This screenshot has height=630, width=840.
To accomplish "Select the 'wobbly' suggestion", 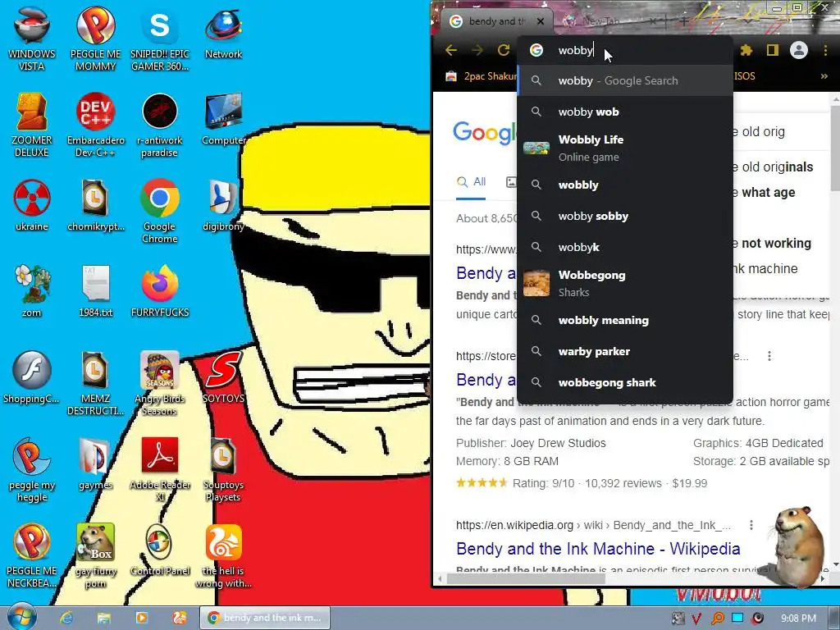I will pyautogui.click(x=625, y=185).
